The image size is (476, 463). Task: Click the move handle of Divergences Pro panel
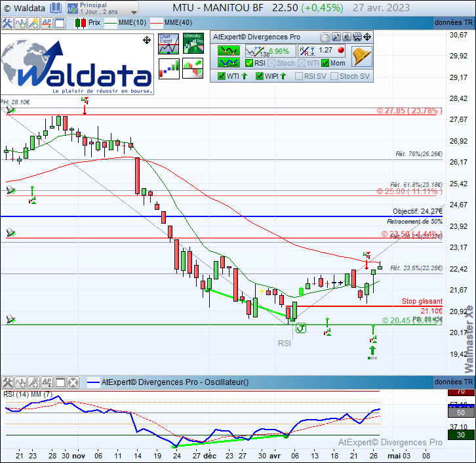367,37
